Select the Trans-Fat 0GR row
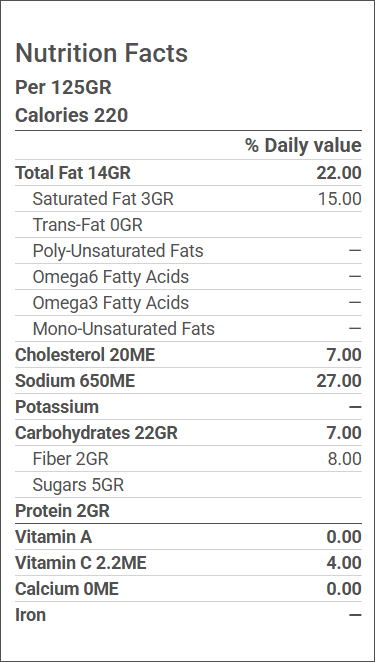The image size is (375, 662). coord(188,225)
